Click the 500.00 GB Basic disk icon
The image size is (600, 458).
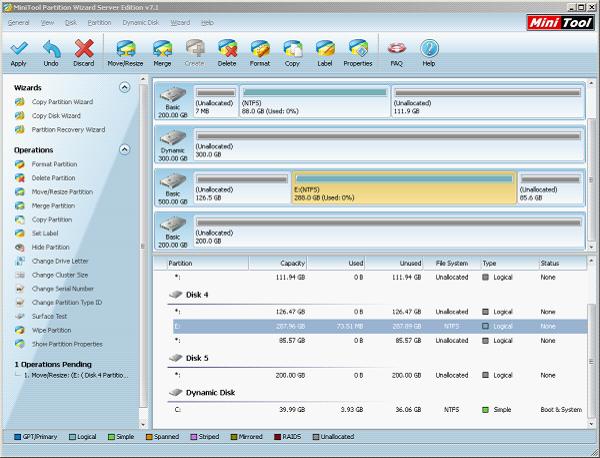173,181
